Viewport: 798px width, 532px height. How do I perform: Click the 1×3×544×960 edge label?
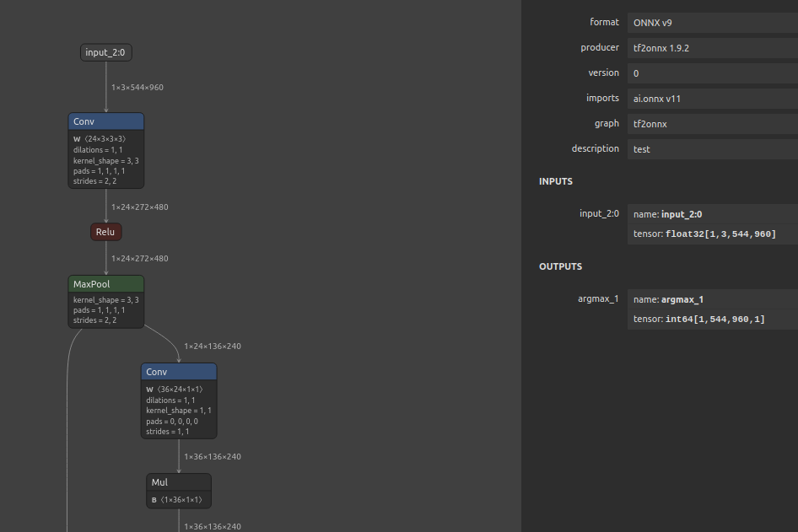[137, 88]
